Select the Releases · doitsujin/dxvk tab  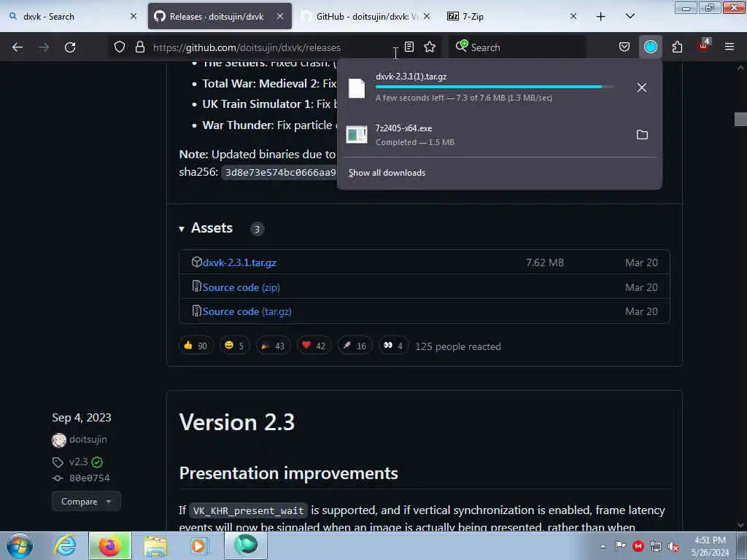pos(220,16)
